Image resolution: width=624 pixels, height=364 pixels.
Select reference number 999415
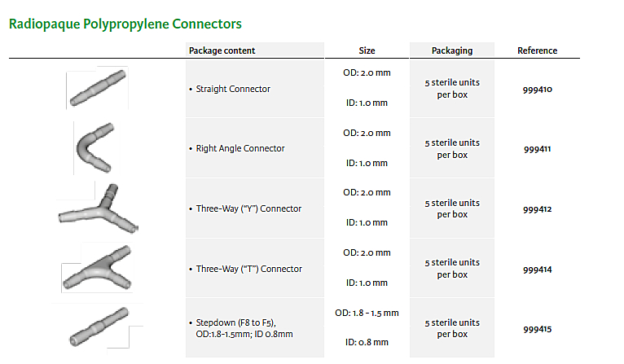tap(538, 329)
